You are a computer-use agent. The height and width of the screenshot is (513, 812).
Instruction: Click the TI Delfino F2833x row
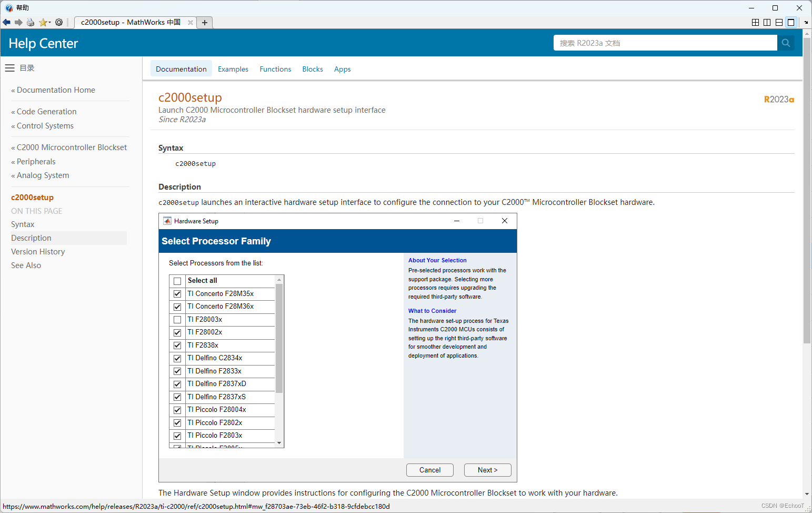tap(222, 371)
